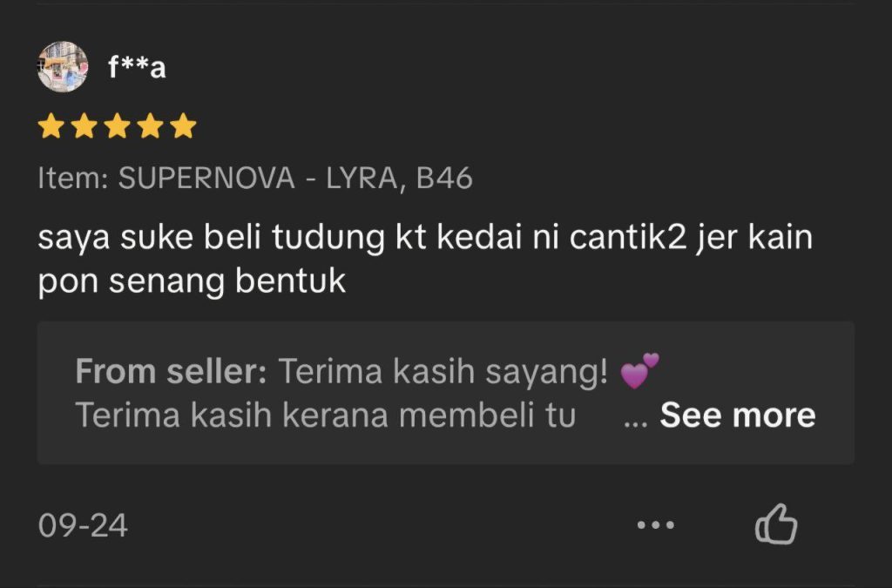Viewport: 892px width, 588px height.
Task: Tap the 09-24 review date
Action: point(83,525)
